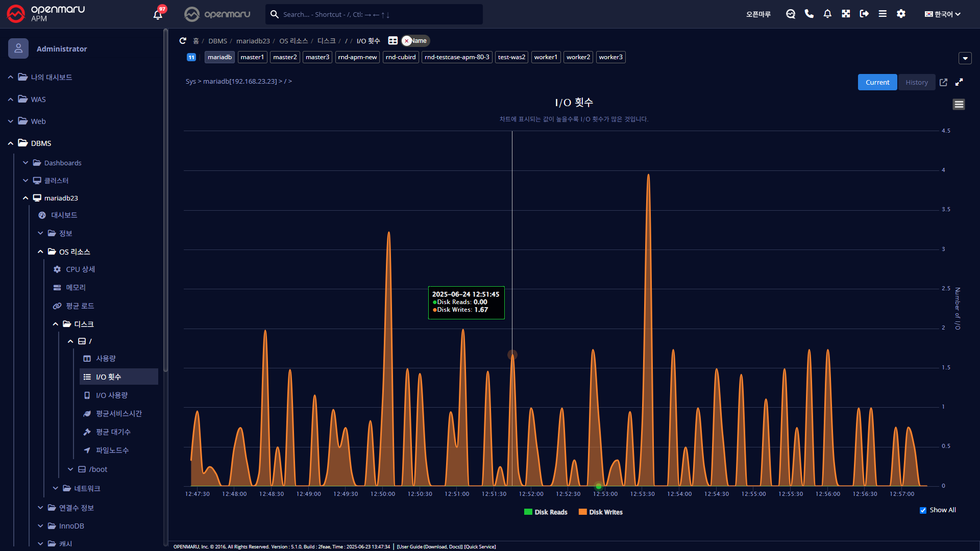Viewport: 980px width, 551px height.
Task: Open chart in new window icon
Action: pyautogui.click(x=943, y=82)
